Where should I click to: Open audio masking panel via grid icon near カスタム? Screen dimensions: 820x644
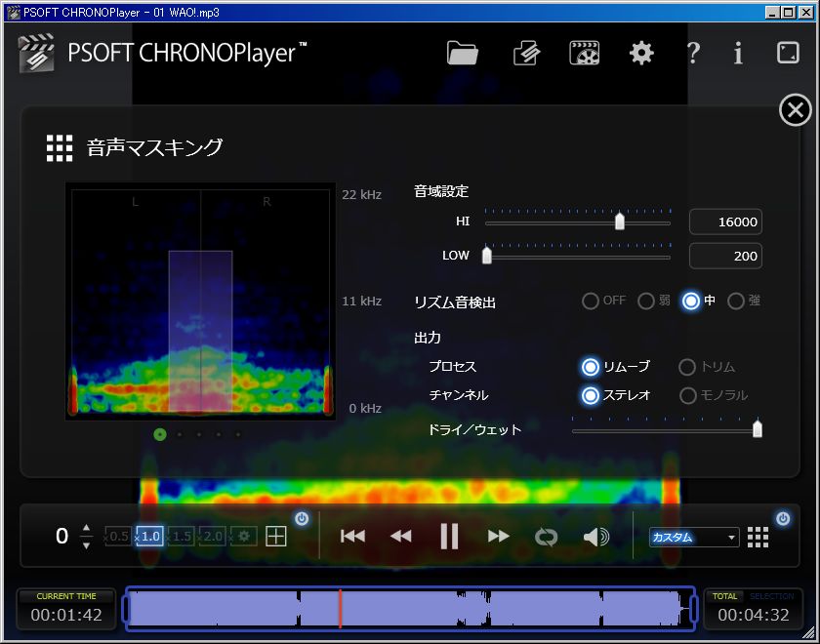coord(758,537)
